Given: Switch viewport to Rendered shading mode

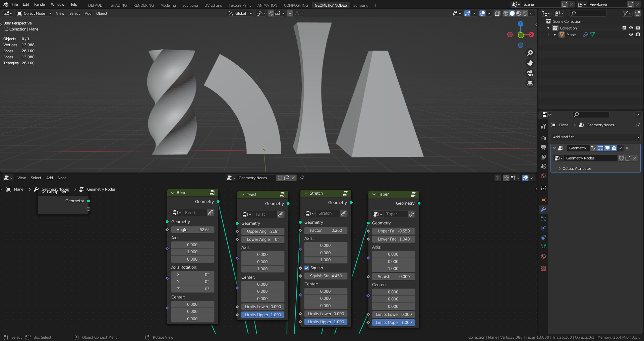Looking at the screenshot, I should click(525, 13).
